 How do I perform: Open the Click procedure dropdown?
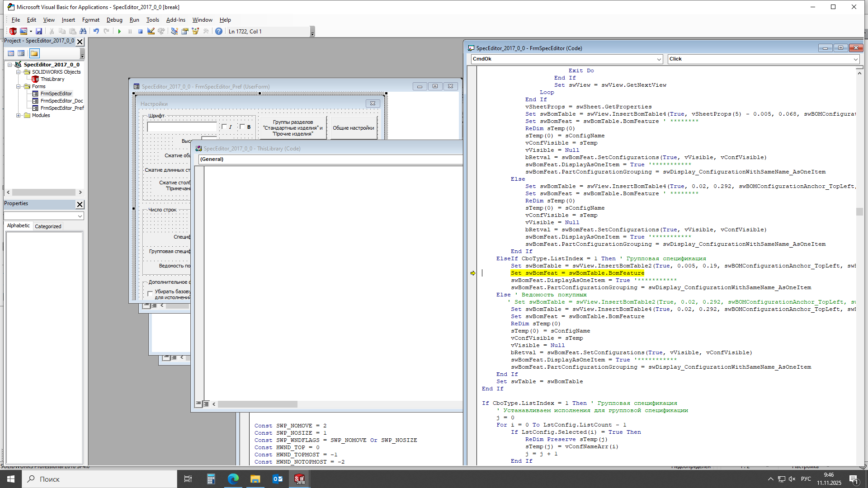(855, 59)
